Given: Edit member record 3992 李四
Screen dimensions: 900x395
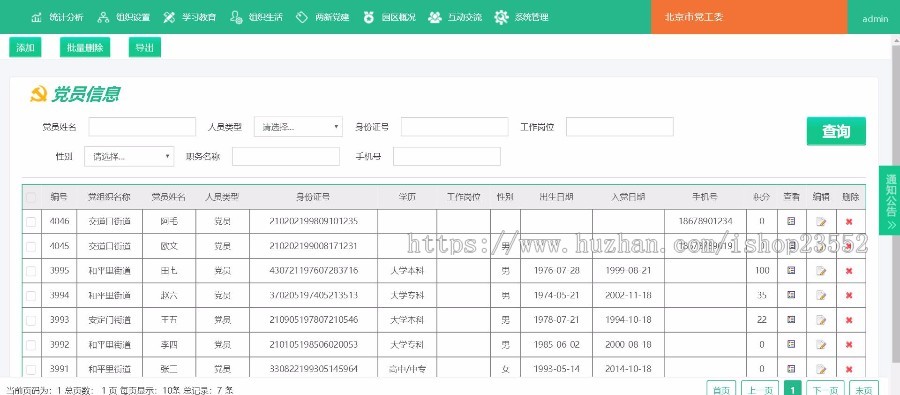Looking at the screenshot, I should click(x=821, y=344).
